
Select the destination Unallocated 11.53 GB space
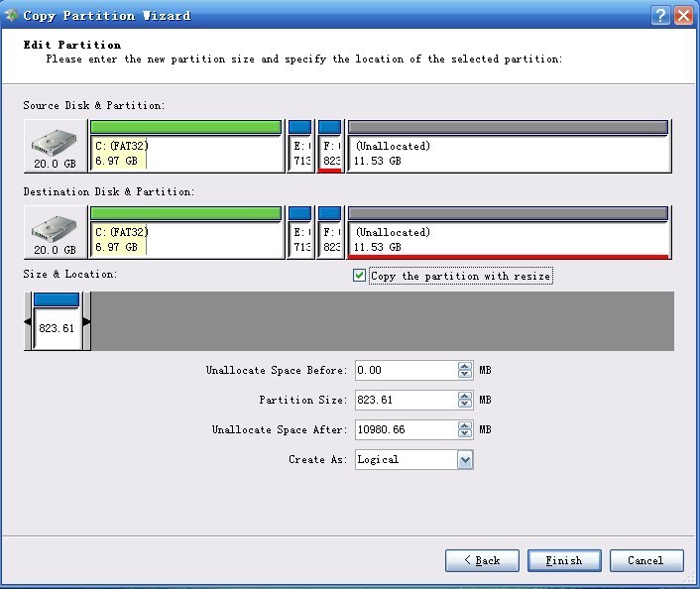(x=509, y=233)
